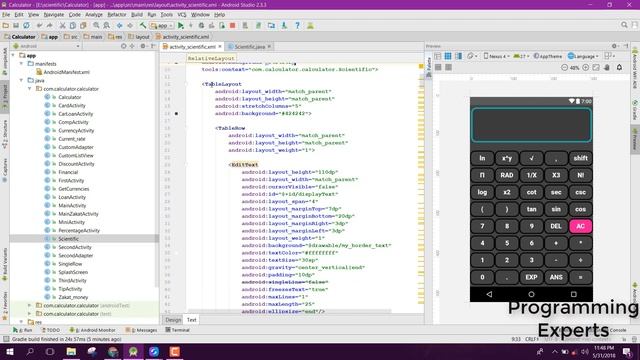The width and height of the screenshot is (640, 360).
Task: Open File Explorer from taskbar
Action: 71,351
